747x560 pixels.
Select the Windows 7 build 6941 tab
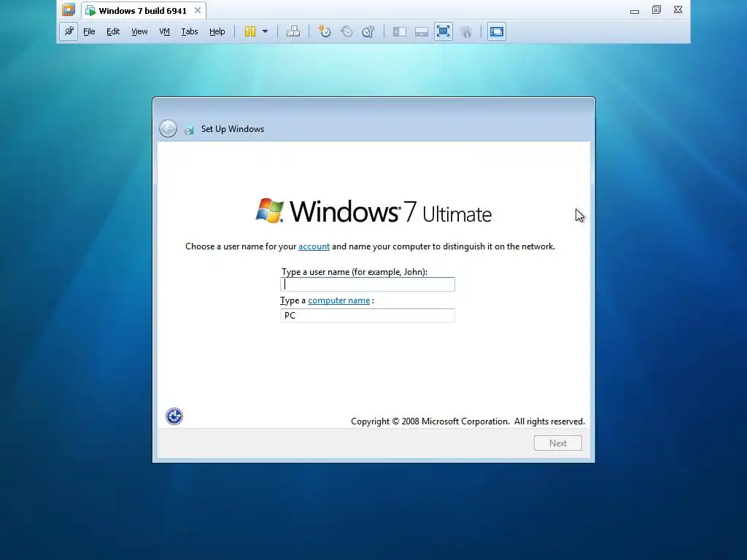[x=142, y=10]
